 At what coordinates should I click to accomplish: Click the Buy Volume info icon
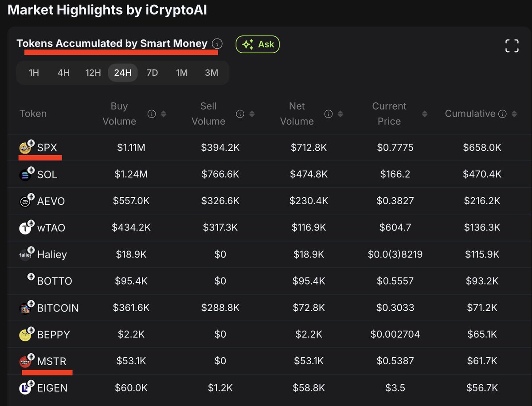[x=152, y=114]
